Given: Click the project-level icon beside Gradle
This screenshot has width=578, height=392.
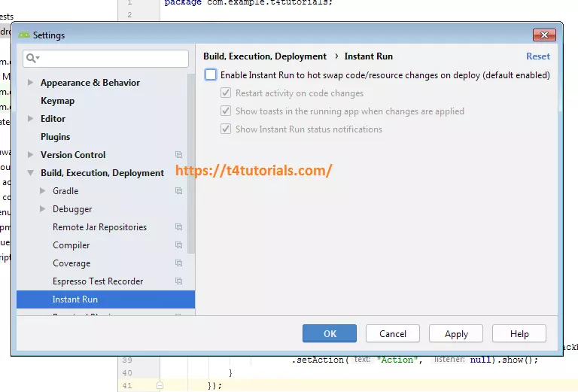Looking at the screenshot, I should [x=178, y=191].
